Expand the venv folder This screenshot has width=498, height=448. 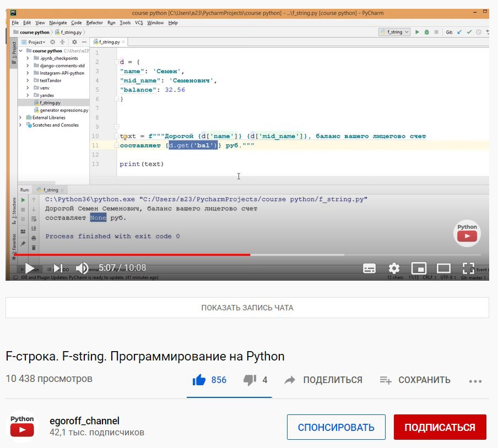coord(28,88)
